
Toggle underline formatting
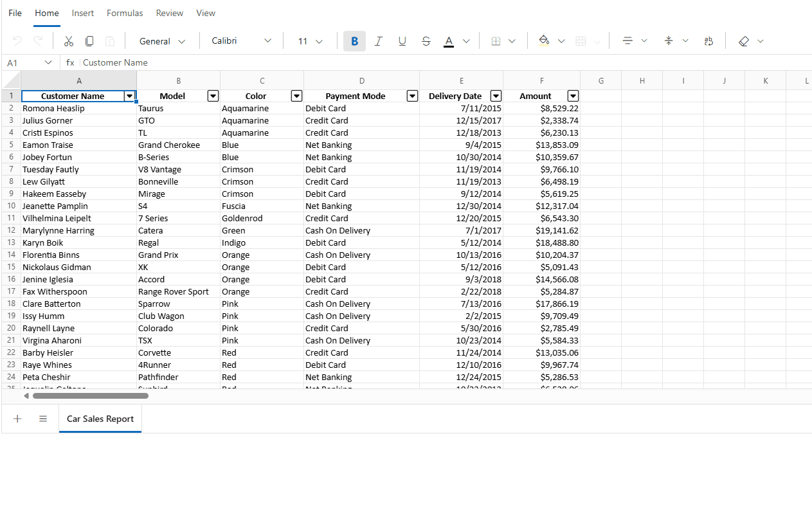402,41
